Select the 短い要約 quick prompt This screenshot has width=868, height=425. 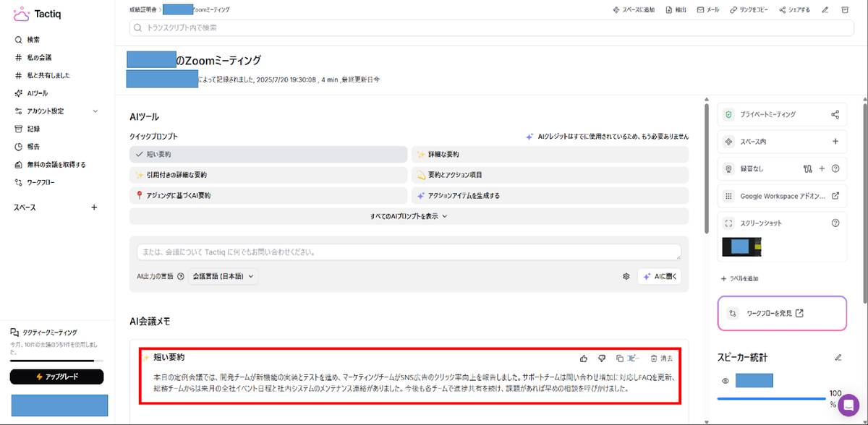(x=268, y=154)
